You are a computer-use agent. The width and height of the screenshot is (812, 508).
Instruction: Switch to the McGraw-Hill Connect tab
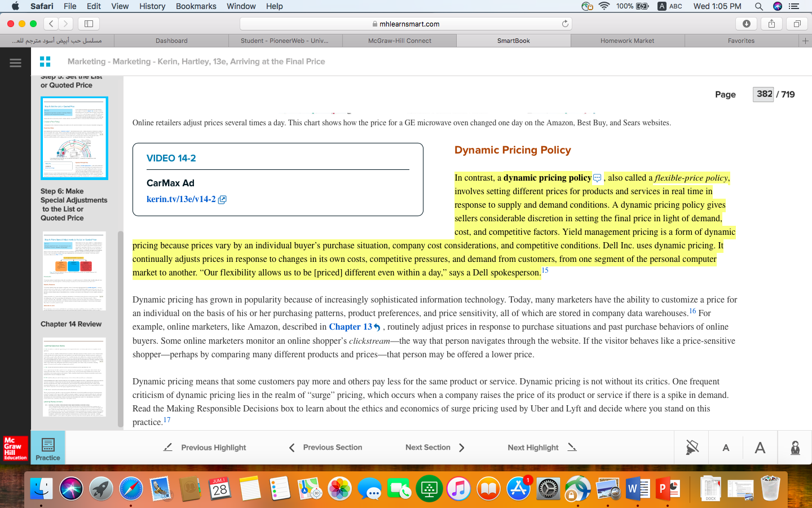pyautogui.click(x=399, y=41)
